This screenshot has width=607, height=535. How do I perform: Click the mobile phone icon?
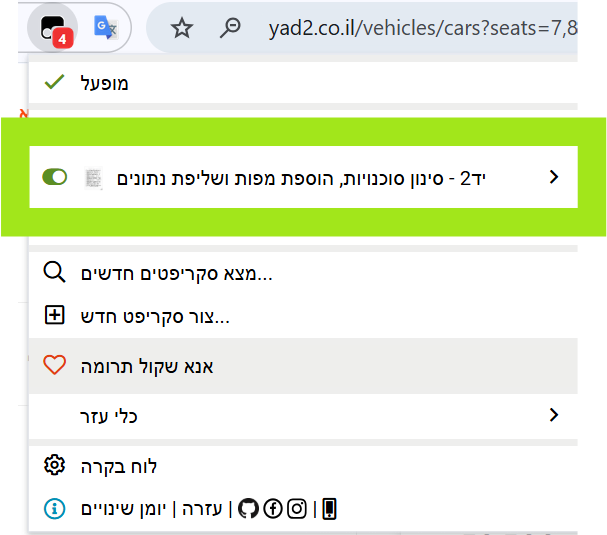[329, 509]
